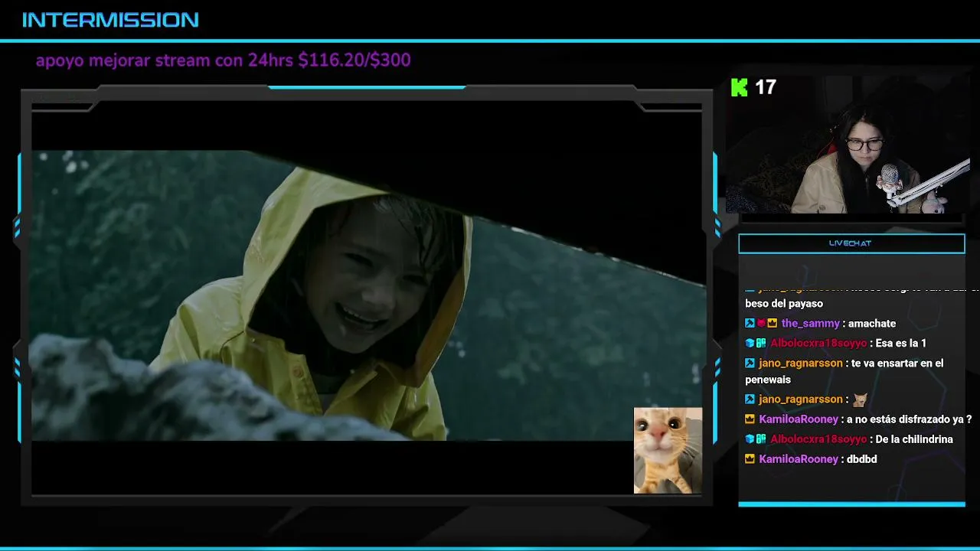Click the teal badge on the "De la chilindrina" message
980x551 pixels.
point(761,439)
